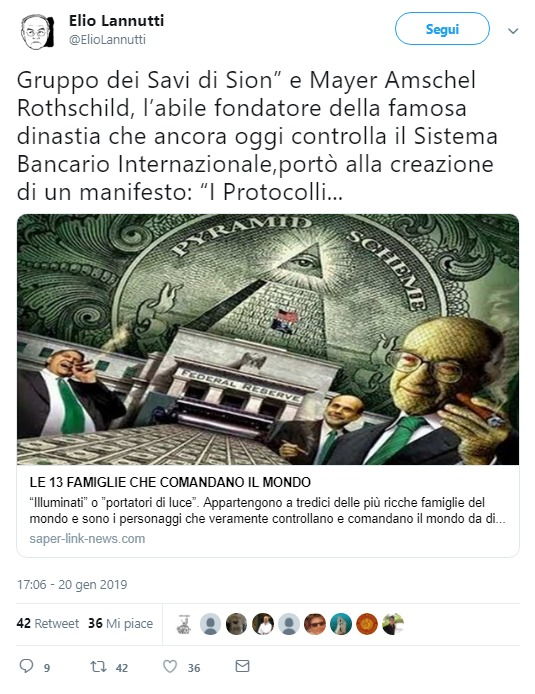Open the @ElioLannutti handle link

coord(107,39)
